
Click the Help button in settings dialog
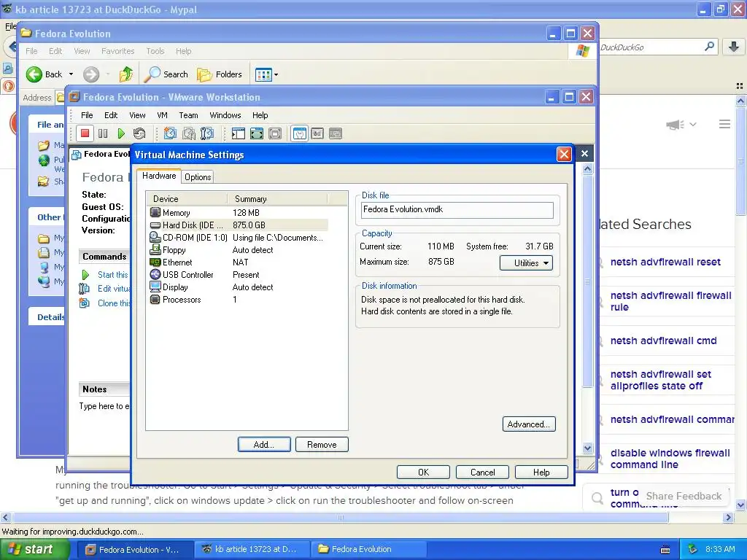(541, 472)
